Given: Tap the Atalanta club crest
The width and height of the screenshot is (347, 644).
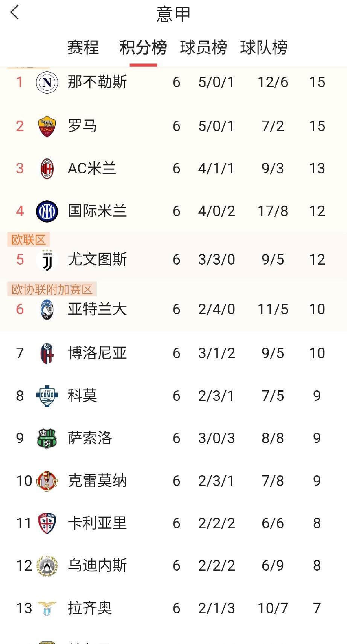Looking at the screenshot, I should click(47, 309).
